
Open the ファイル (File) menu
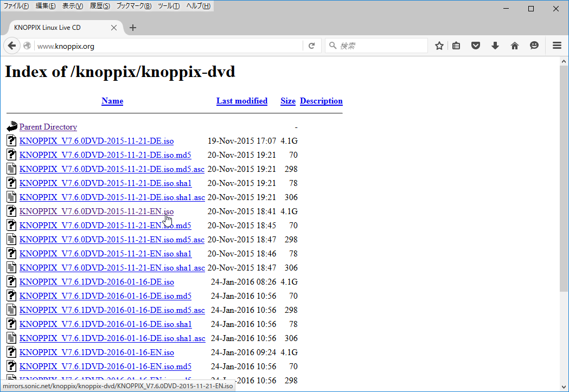[16, 6]
